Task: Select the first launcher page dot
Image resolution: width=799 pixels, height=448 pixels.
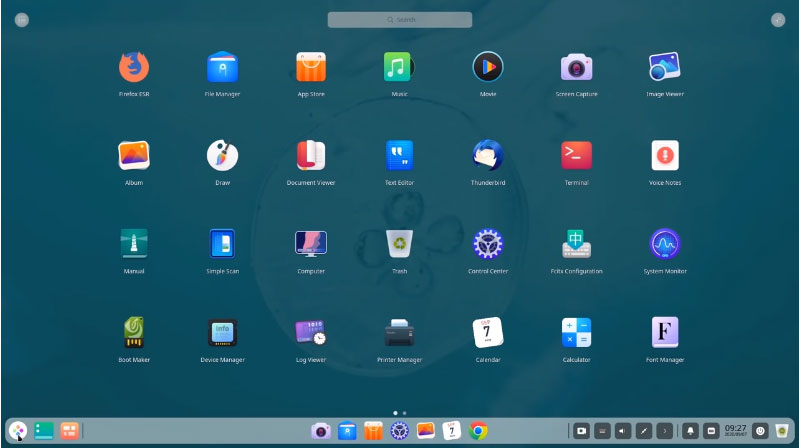Action: pyautogui.click(x=395, y=413)
